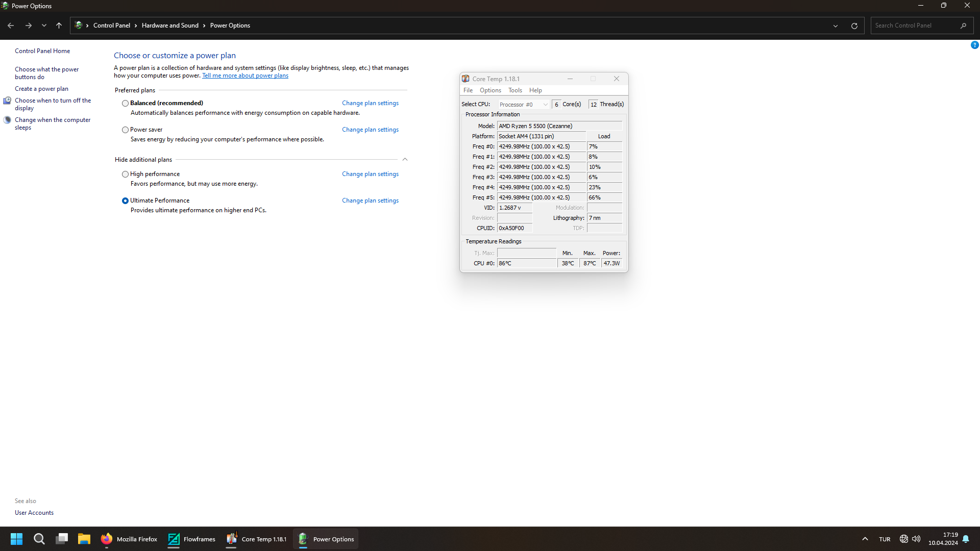Open Core Temp's Tools menu
Image resolution: width=980 pixels, height=551 pixels.
pyautogui.click(x=515, y=90)
